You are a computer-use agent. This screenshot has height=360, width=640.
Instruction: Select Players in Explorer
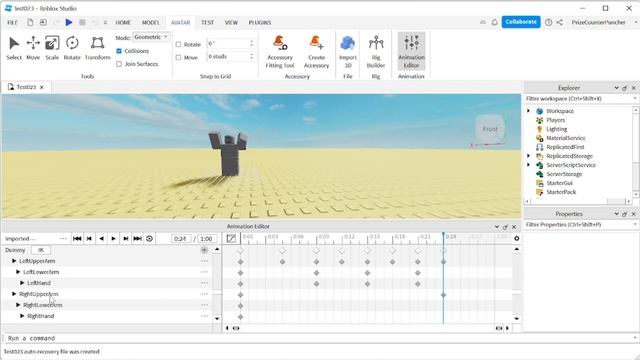pyautogui.click(x=556, y=120)
